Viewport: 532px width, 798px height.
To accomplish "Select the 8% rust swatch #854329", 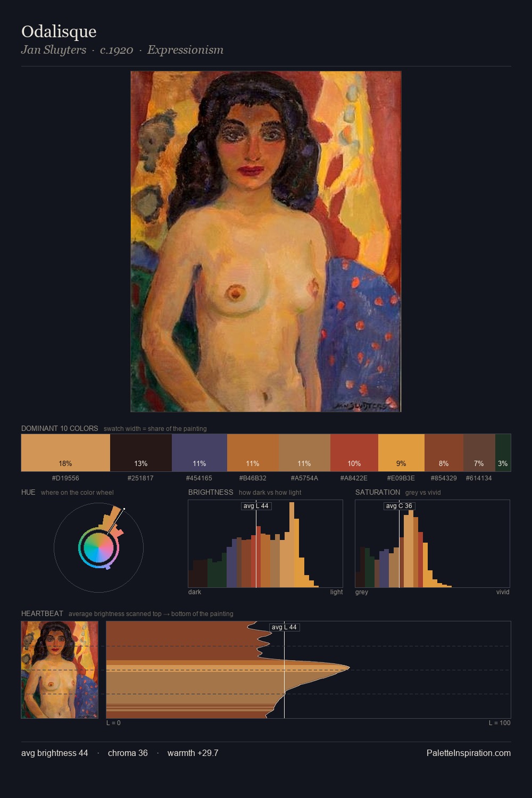I will click(444, 453).
